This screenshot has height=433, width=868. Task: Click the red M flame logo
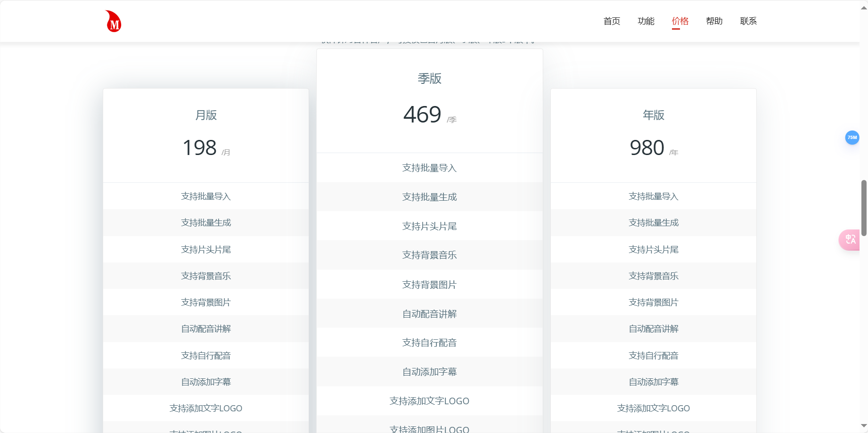pos(113,21)
